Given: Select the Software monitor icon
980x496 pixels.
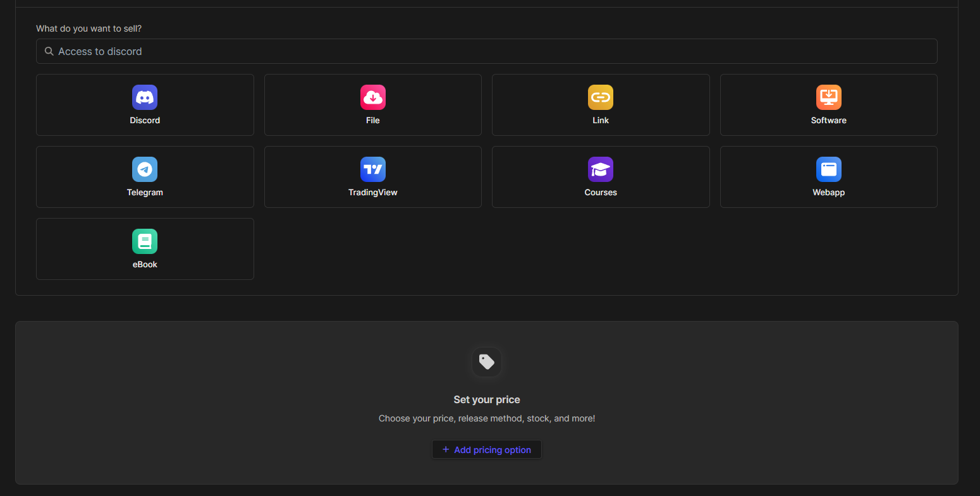Looking at the screenshot, I should (829, 97).
